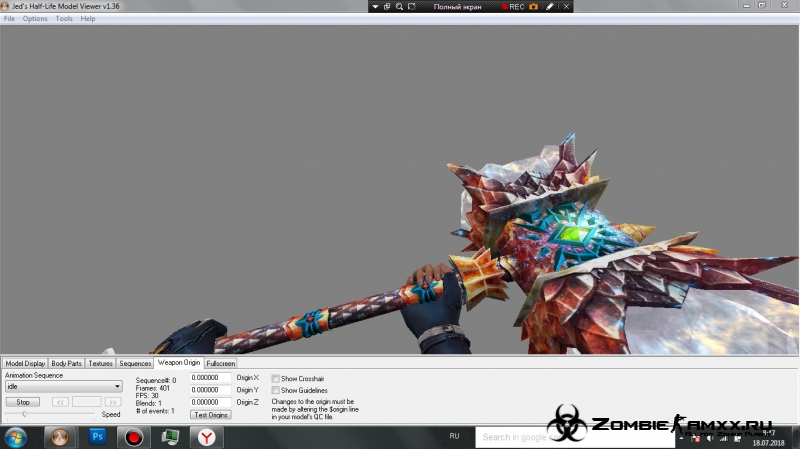Viewport: 800px width, 449px height.
Task: Close the recorder toolbar with its X icon
Action: pos(566,7)
